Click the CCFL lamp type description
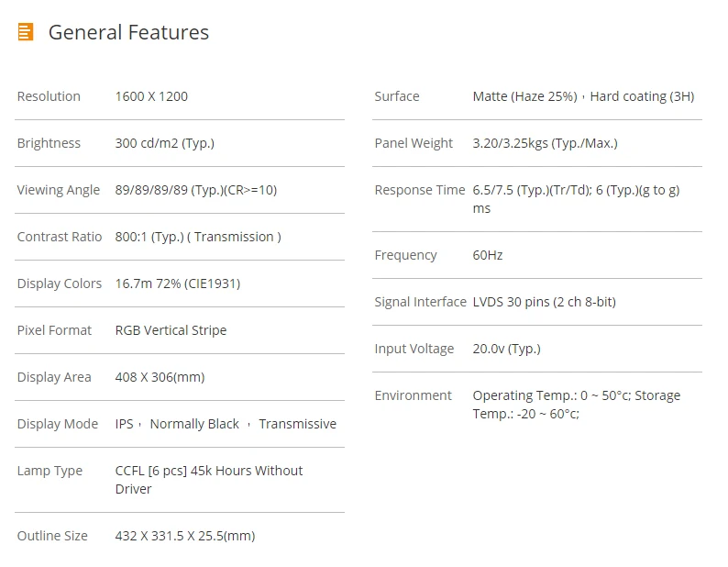Viewport: 728px width, 567px height. coord(208,479)
